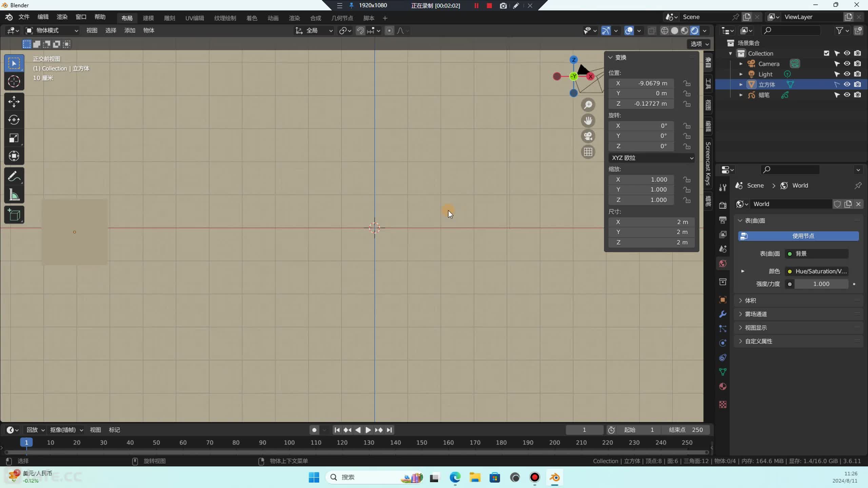Open the Physics properties tab
868x488 pixels.
[x=723, y=343]
